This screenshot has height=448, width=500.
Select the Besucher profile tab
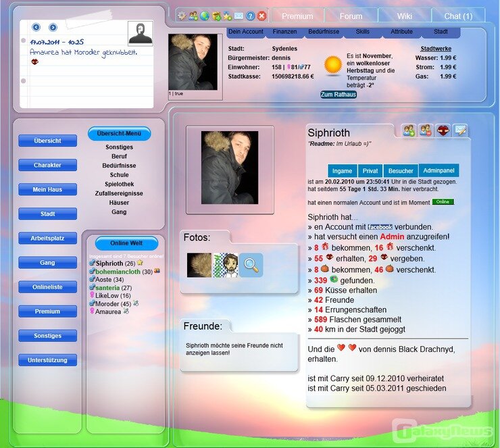(x=401, y=170)
